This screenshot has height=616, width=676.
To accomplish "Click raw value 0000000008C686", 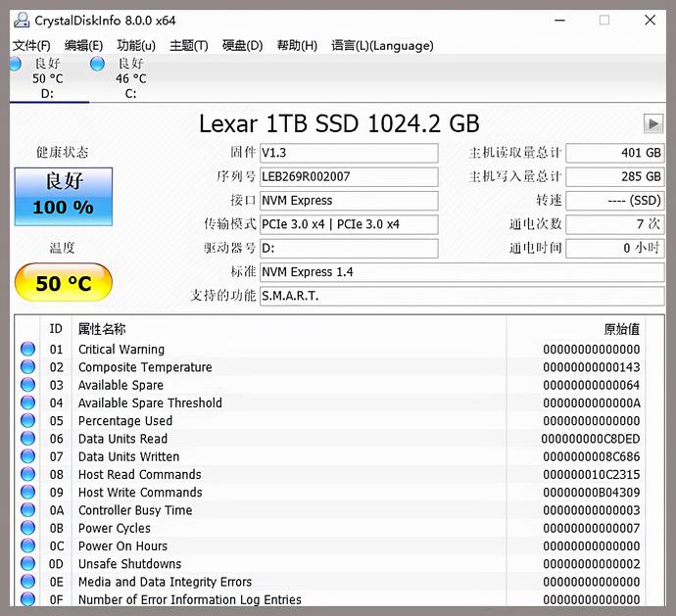I will pos(592,456).
